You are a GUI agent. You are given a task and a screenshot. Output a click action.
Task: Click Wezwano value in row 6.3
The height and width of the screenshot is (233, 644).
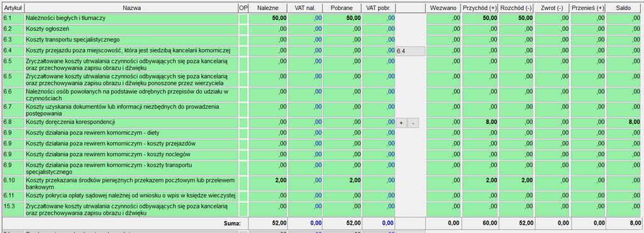[x=443, y=40]
